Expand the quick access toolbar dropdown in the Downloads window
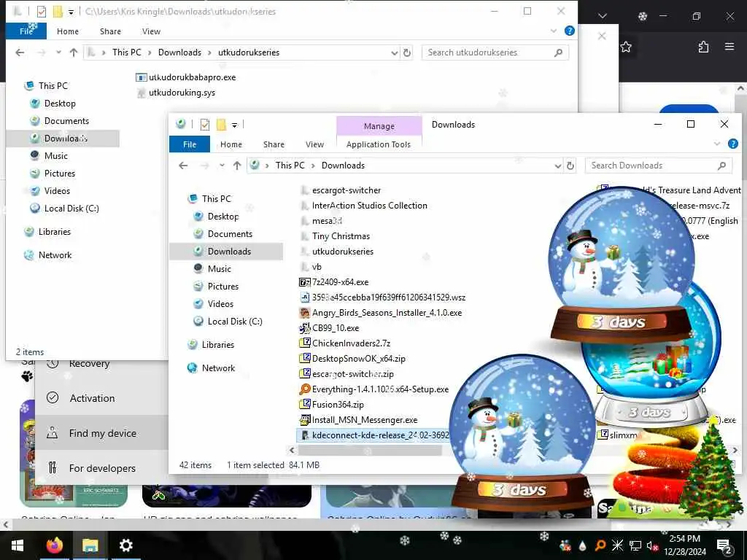This screenshot has height=560, width=747. click(234, 125)
